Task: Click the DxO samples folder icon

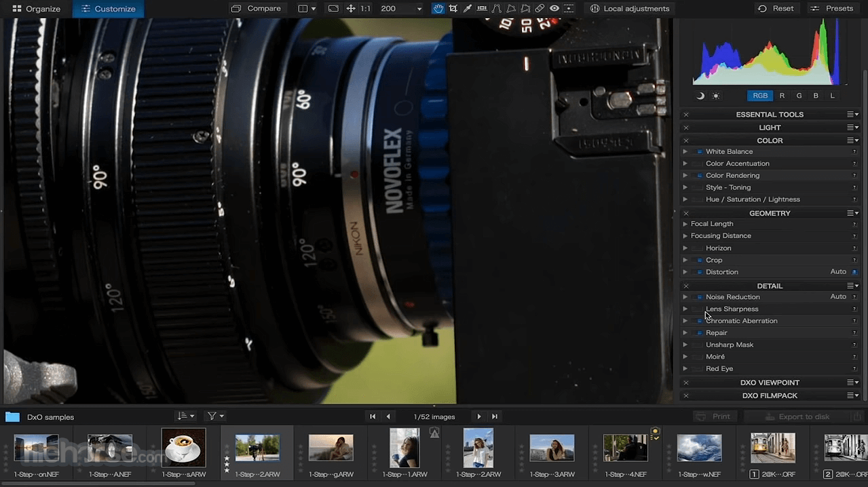Action: (12, 416)
